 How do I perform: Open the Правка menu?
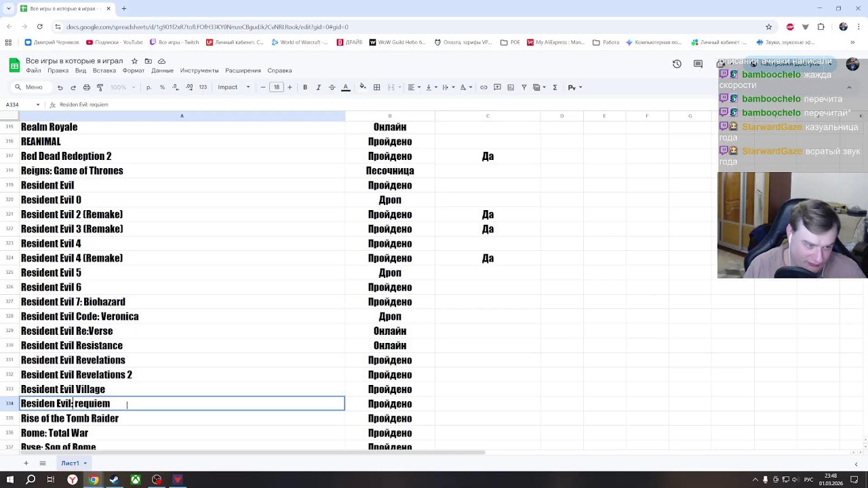(x=58, y=70)
